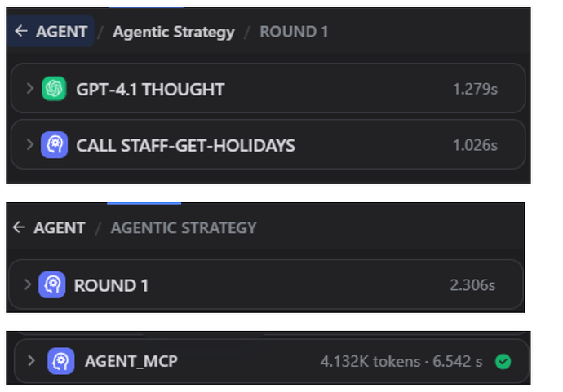
Task: Click the green GPT-4.1 model icon
Action: click(x=55, y=89)
